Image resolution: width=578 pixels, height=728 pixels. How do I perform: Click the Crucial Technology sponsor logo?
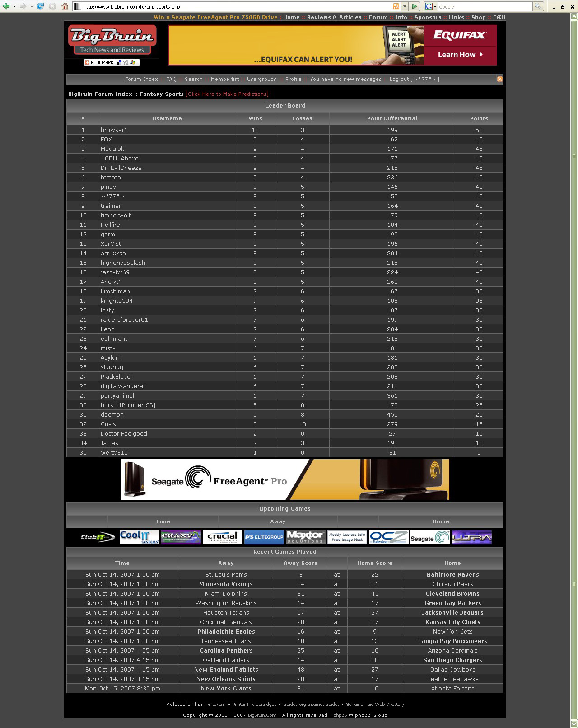coord(222,537)
